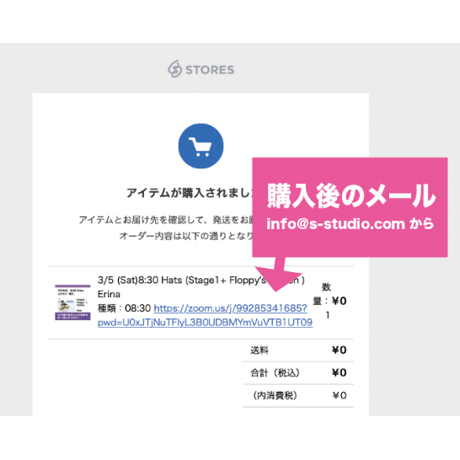460x460 pixels.
Task: Click the ¥0 value in 内消費税 row
Action: pyautogui.click(x=339, y=395)
